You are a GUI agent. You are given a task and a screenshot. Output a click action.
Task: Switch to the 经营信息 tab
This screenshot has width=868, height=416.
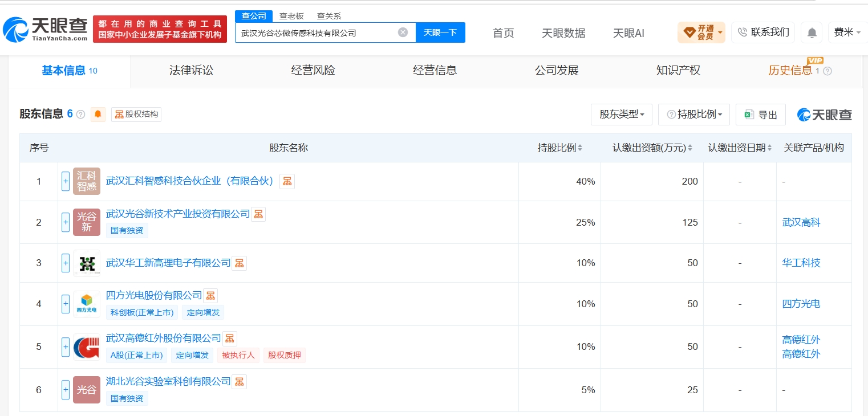click(x=435, y=71)
